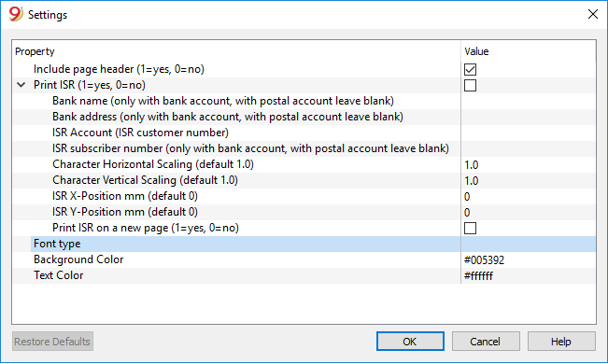This screenshot has height=364, width=608.
Task: Enable the Print ISR checkbox
Action: (470, 85)
